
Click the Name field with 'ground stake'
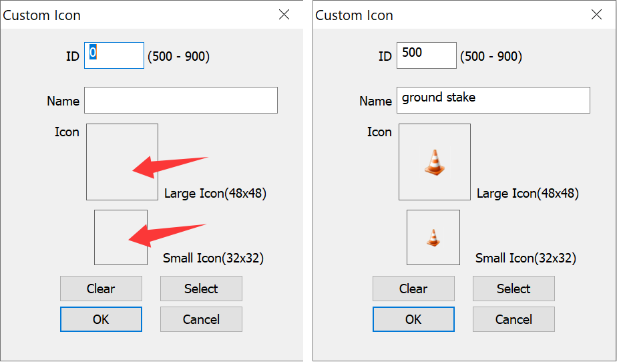click(493, 100)
